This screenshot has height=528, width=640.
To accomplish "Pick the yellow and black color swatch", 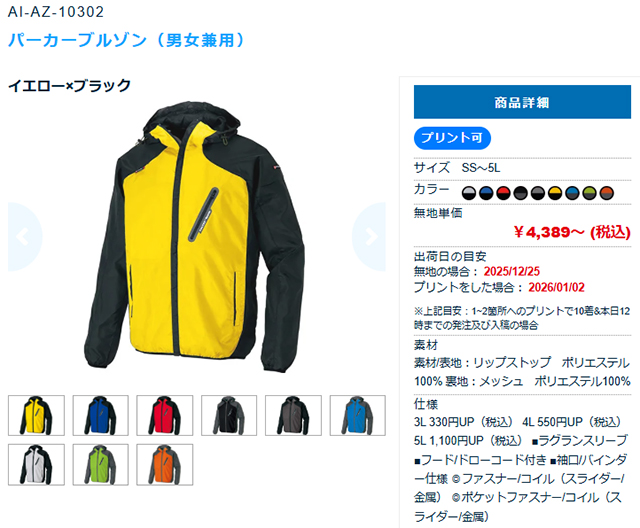I will pos(555,193).
